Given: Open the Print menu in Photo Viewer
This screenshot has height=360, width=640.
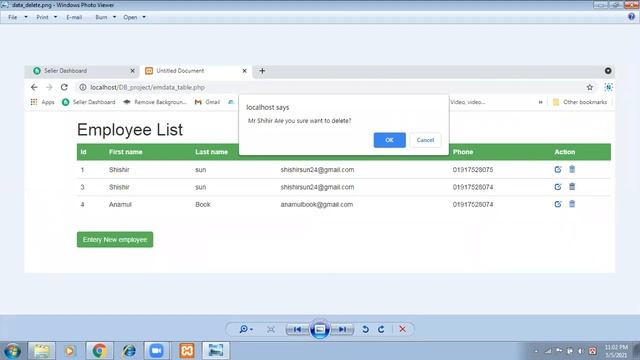Looking at the screenshot, I should pyautogui.click(x=47, y=17).
